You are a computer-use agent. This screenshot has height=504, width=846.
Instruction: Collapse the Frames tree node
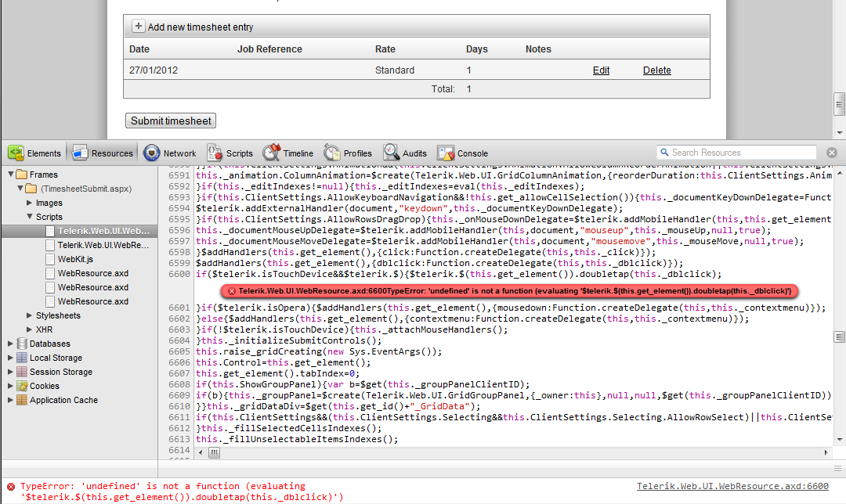(10, 174)
